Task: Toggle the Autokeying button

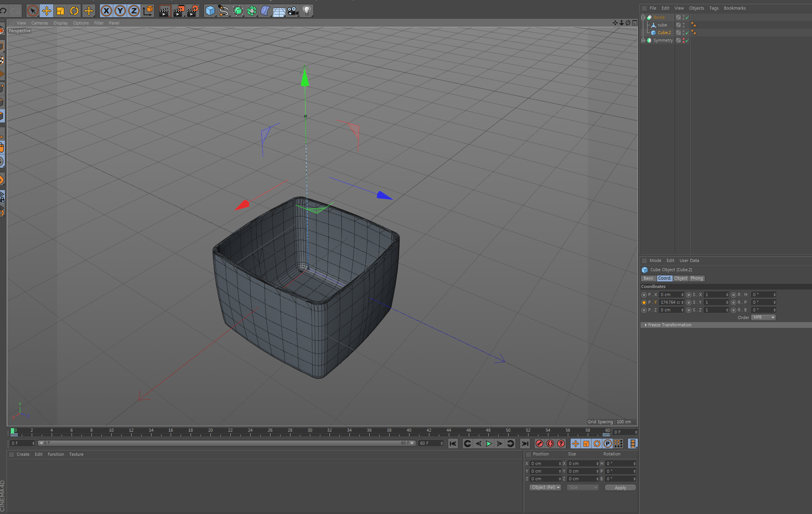Action: pyautogui.click(x=550, y=444)
